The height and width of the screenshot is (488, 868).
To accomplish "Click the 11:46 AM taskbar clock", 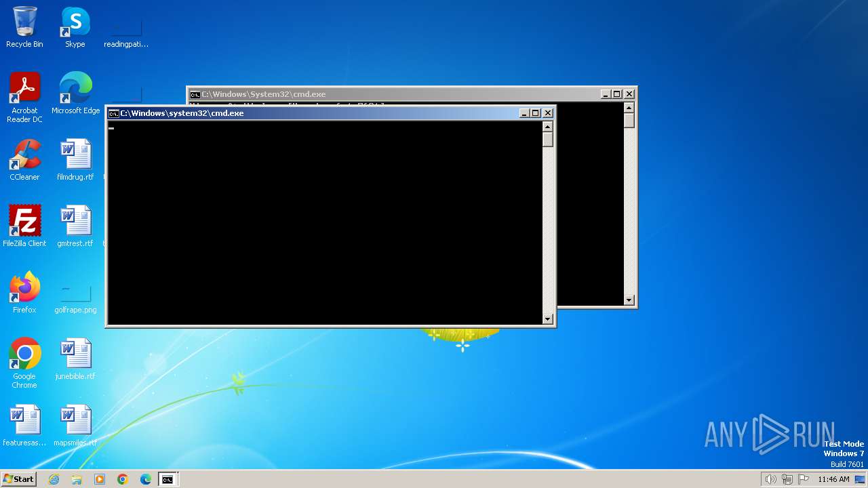I will point(833,479).
